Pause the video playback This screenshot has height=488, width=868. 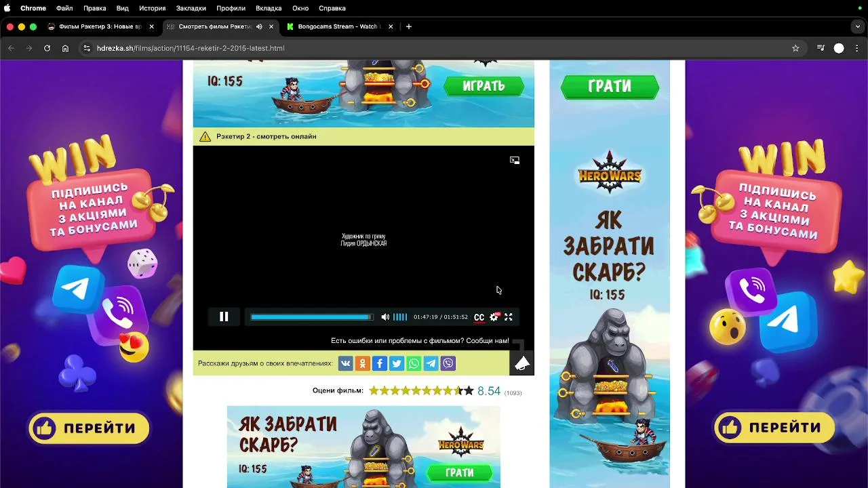pyautogui.click(x=224, y=317)
